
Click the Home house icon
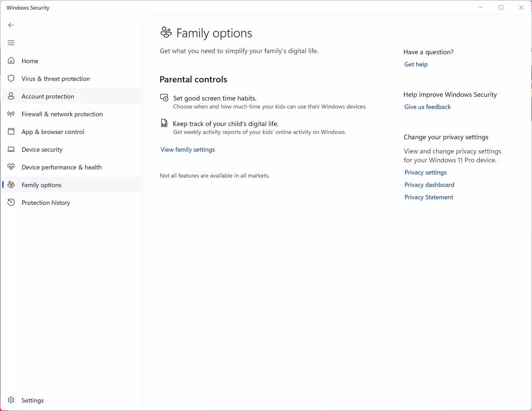(x=11, y=61)
